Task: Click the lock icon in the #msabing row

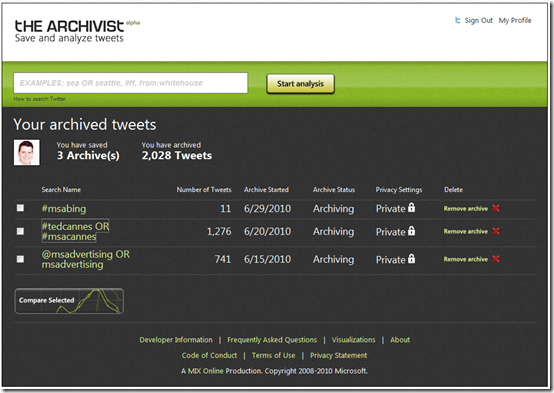Action: point(411,207)
